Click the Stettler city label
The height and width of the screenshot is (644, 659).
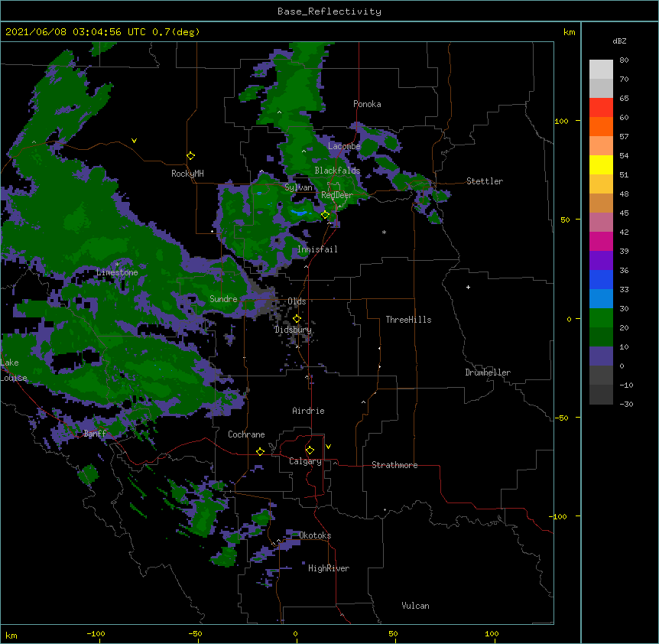pos(485,181)
